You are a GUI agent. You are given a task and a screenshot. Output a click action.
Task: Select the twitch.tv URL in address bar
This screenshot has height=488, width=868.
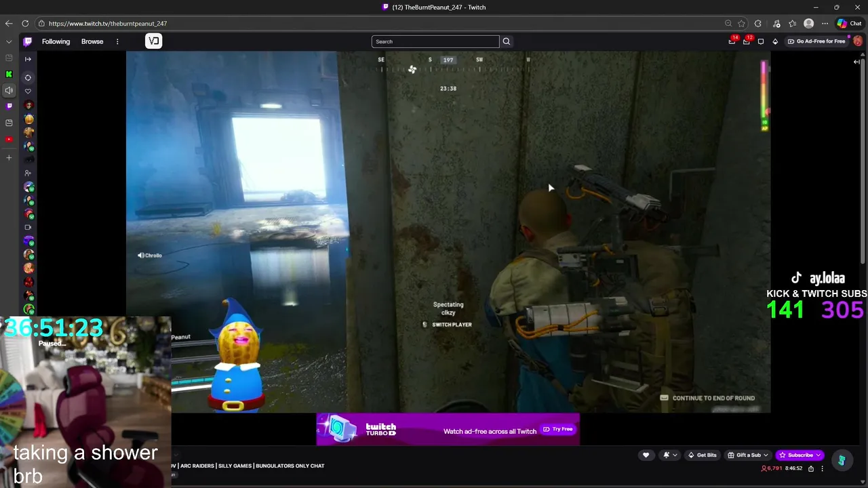point(108,23)
